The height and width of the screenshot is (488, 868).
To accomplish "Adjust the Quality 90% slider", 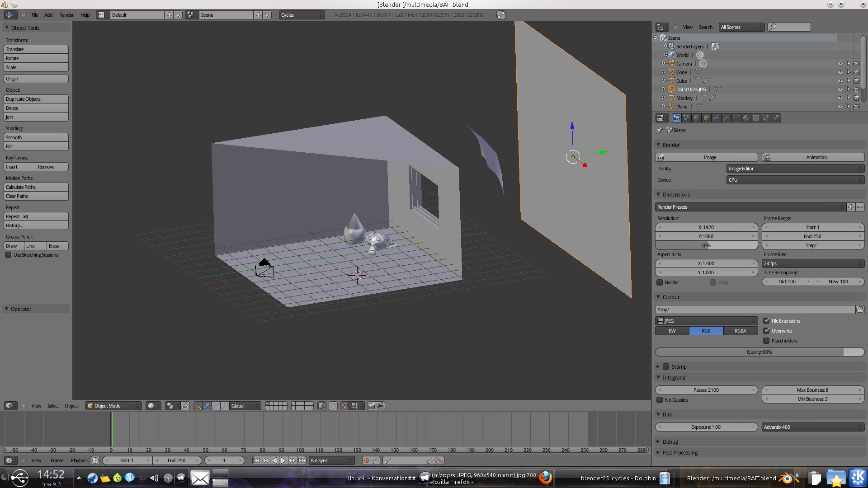I will pos(759,352).
